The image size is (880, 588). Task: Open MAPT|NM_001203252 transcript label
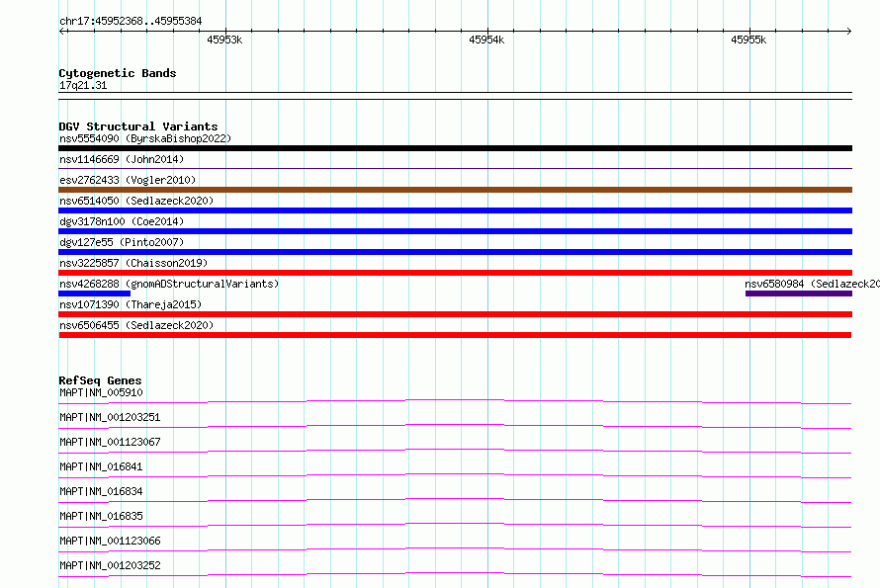[110, 565]
